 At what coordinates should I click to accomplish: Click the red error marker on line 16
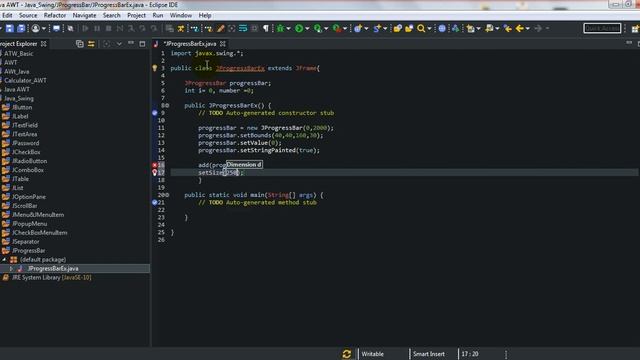pyautogui.click(x=155, y=165)
